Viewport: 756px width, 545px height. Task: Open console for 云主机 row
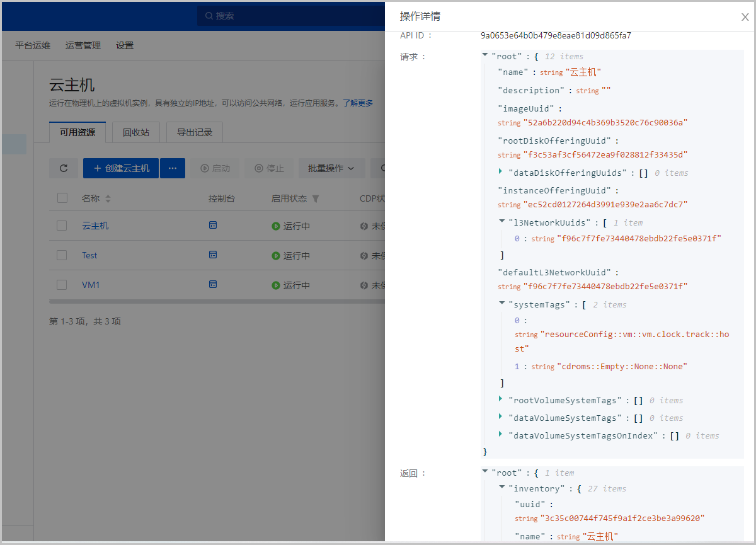[213, 225]
